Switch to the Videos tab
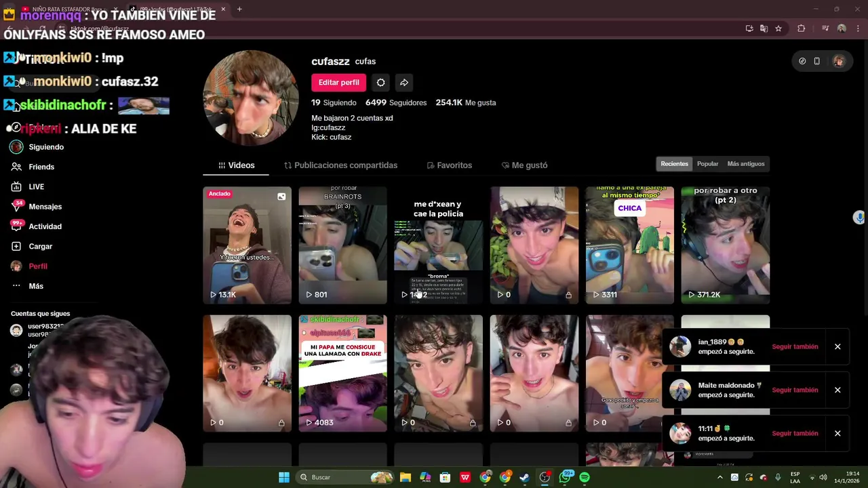The width and height of the screenshot is (868, 488). pyautogui.click(x=237, y=165)
